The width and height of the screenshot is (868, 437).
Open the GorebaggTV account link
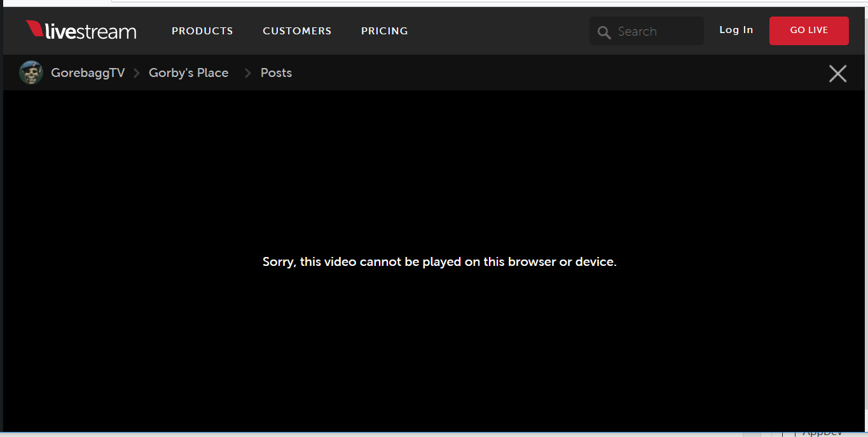click(88, 73)
